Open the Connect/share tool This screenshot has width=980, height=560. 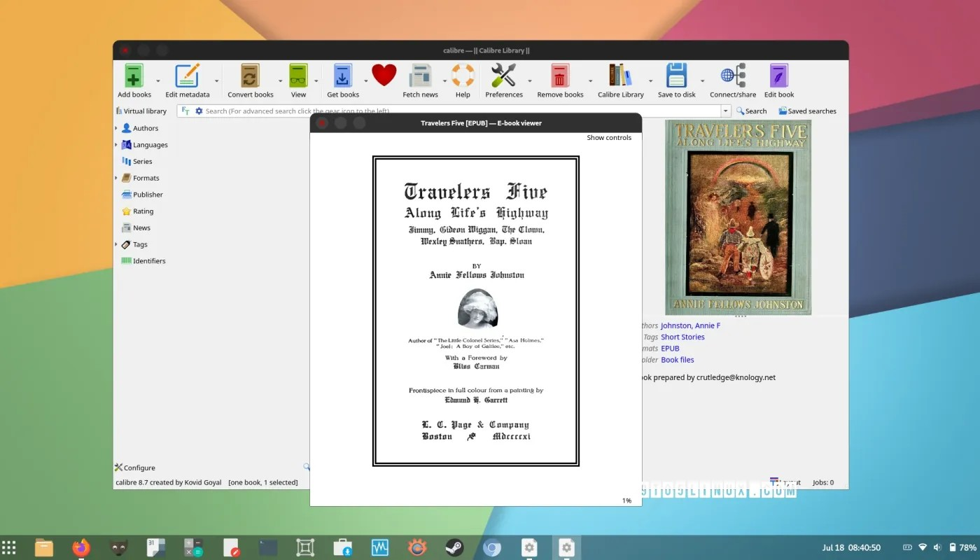[732, 76]
